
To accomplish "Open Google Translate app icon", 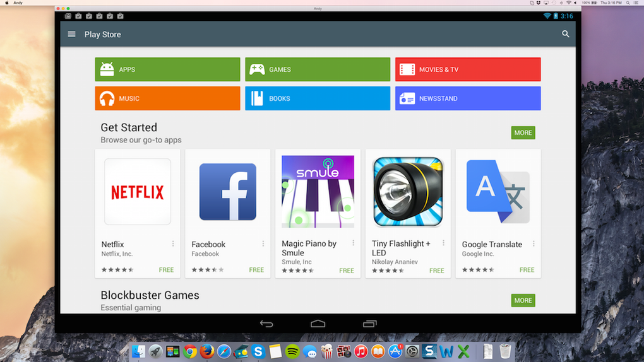I will tap(498, 192).
